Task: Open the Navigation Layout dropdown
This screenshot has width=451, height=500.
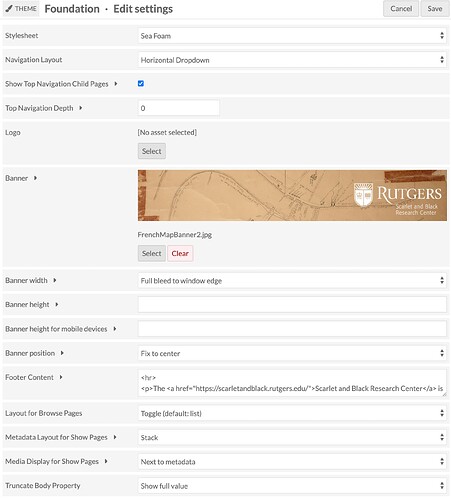Action: tap(292, 60)
